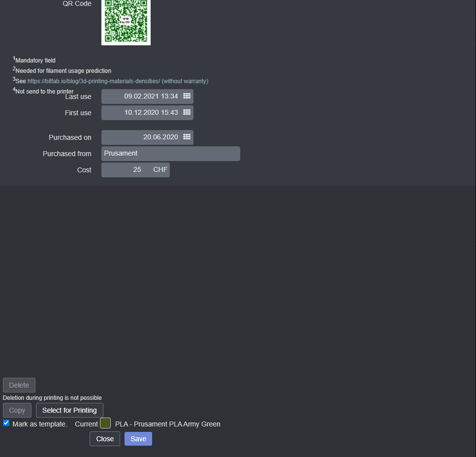This screenshot has width=476, height=457.
Task: Open the First use calendar picker
Action: pyautogui.click(x=186, y=112)
